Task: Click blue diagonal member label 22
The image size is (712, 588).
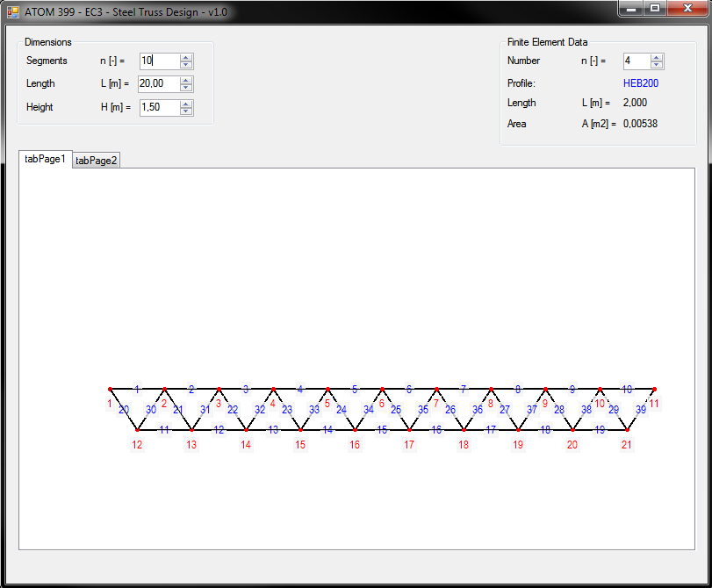Action: [233, 410]
